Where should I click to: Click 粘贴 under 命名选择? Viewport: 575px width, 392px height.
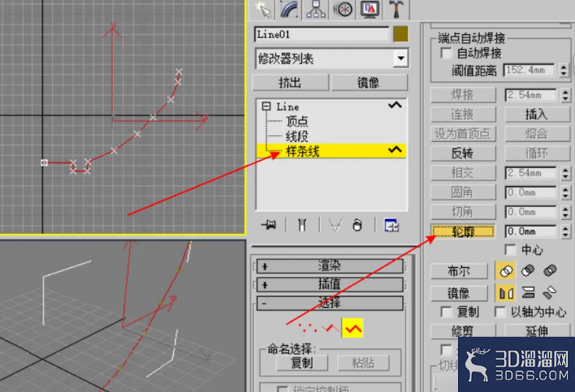pos(363,362)
